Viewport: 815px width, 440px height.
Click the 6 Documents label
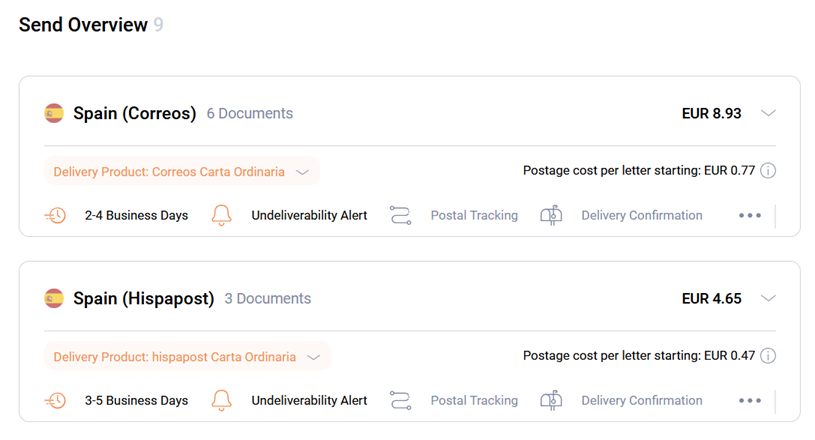click(250, 113)
